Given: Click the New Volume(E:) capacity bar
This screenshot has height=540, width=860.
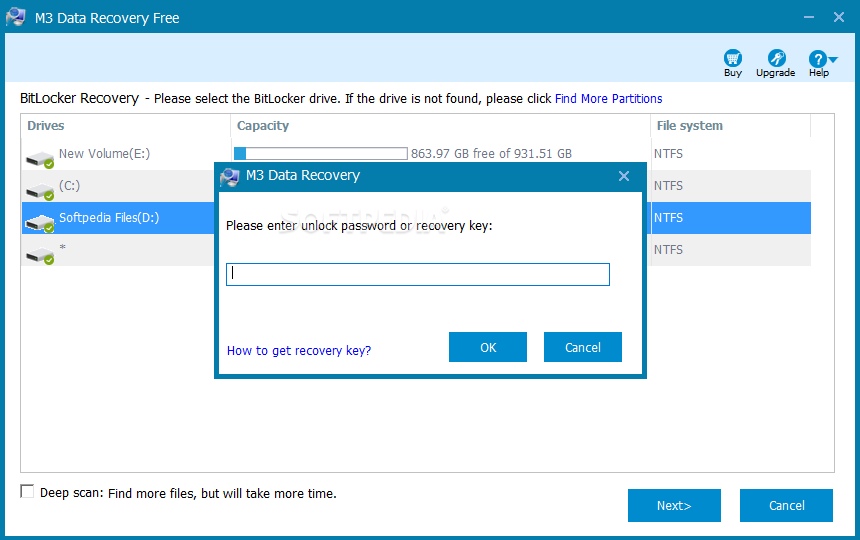Looking at the screenshot, I should coord(320,154).
